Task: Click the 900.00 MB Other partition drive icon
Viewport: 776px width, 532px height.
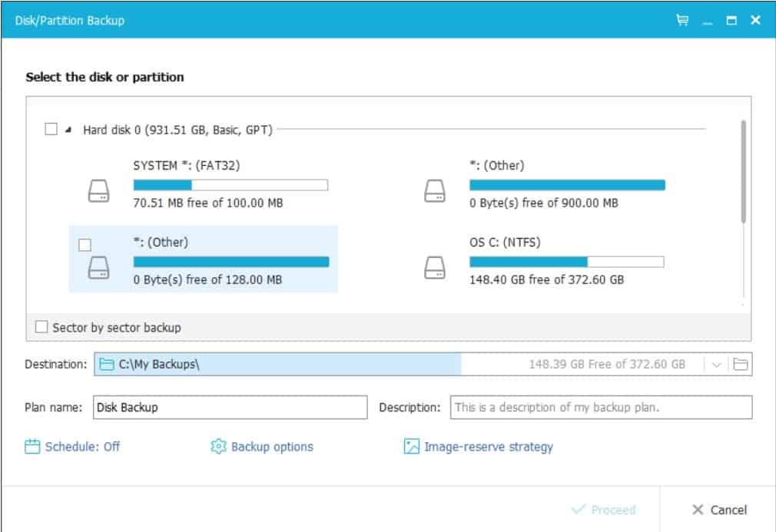Action: coord(435,191)
